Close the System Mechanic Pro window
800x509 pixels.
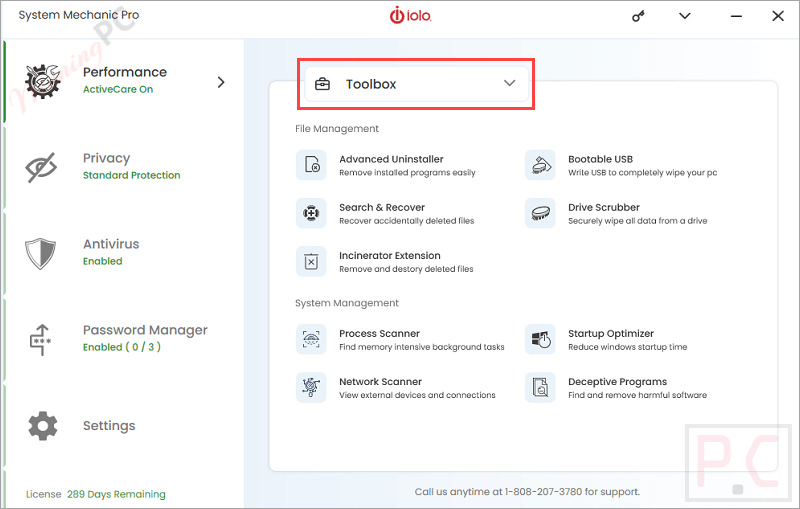(778, 16)
